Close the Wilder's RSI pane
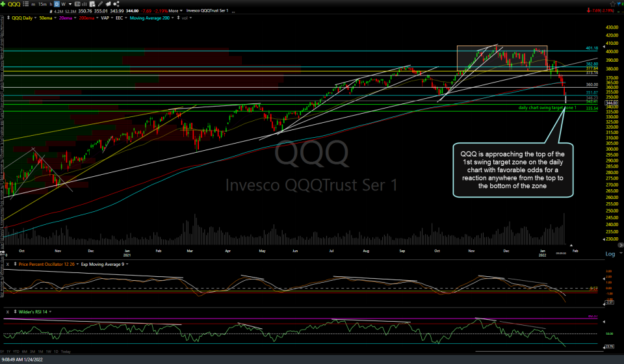624x364 pixels. tap(8, 312)
